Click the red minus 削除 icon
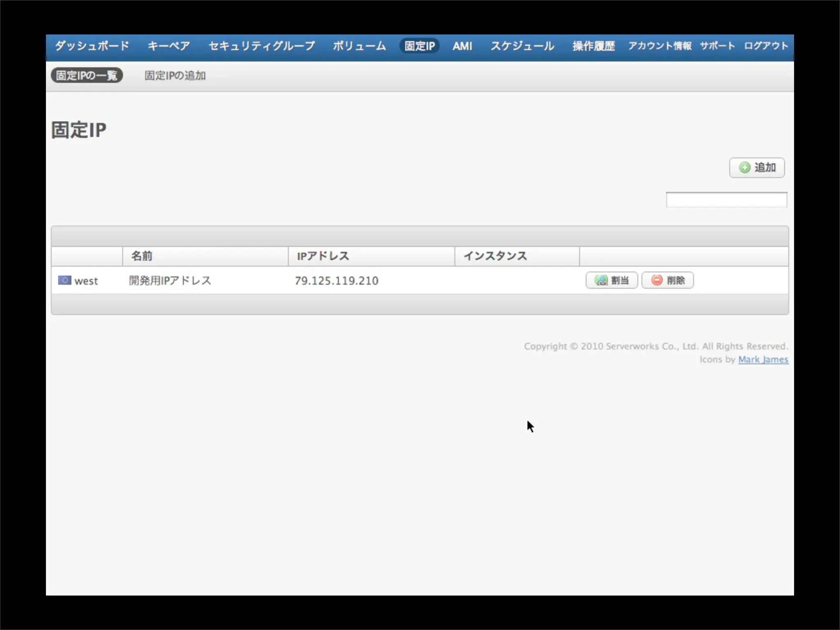840x630 pixels. pos(657,280)
